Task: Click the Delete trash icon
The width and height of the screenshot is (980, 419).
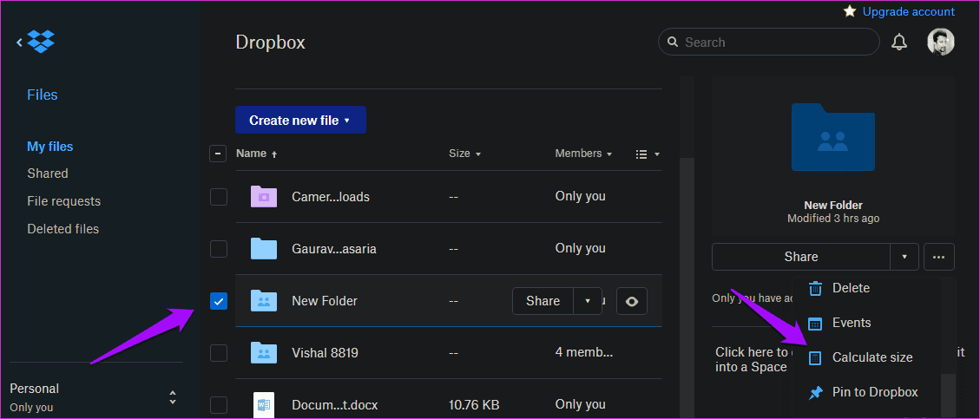Action: pos(815,288)
